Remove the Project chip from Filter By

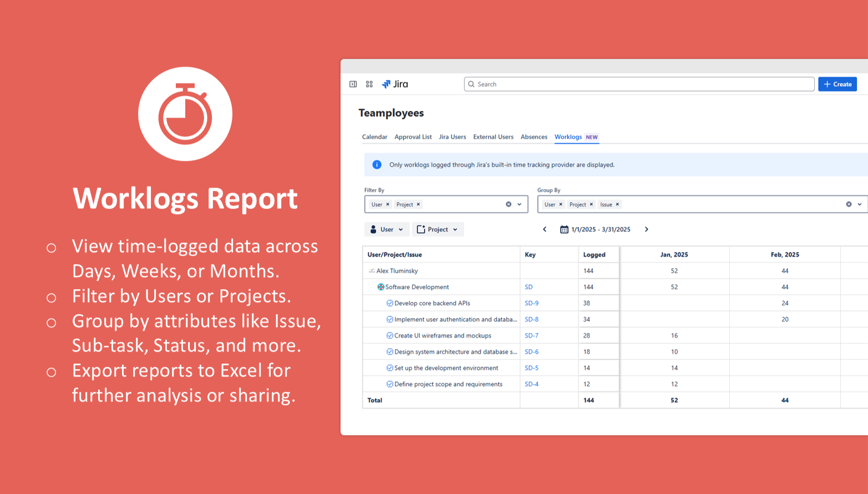pos(418,204)
